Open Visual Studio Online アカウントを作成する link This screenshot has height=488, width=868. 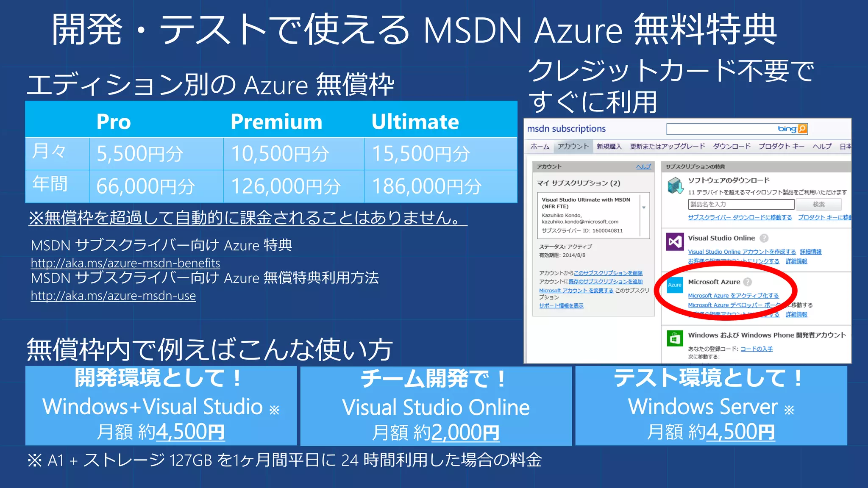click(742, 252)
